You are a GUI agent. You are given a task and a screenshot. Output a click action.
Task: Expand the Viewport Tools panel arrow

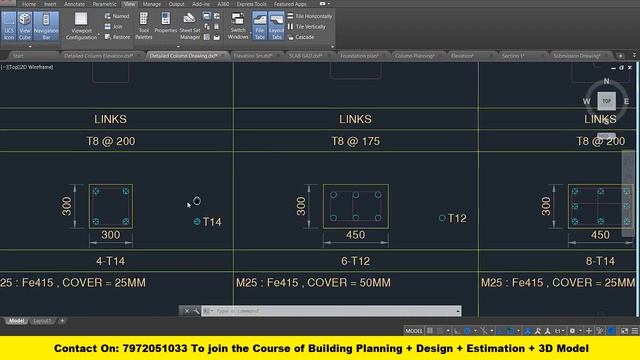click(30, 47)
